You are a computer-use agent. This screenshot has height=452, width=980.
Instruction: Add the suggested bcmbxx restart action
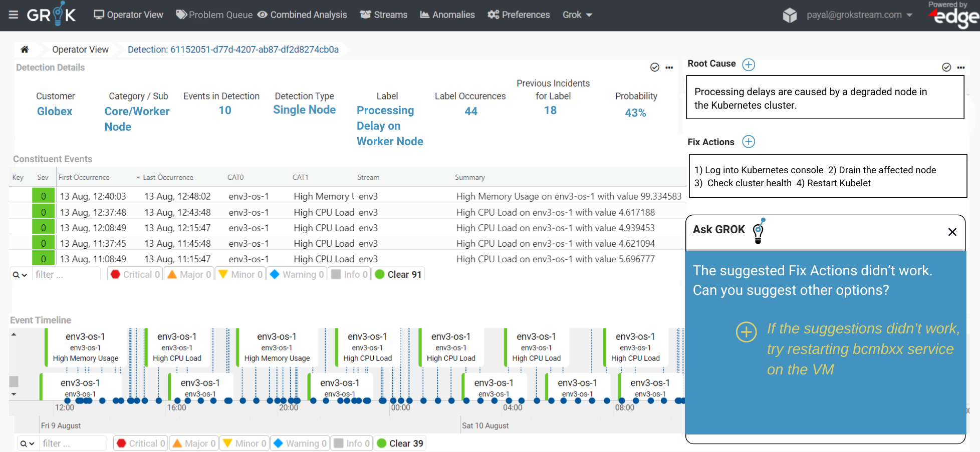pyautogui.click(x=746, y=332)
